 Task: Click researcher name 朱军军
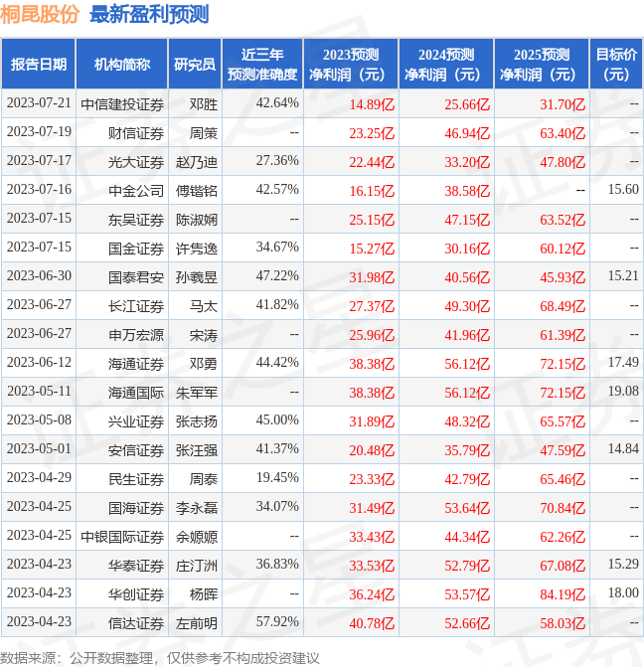click(197, 393)
